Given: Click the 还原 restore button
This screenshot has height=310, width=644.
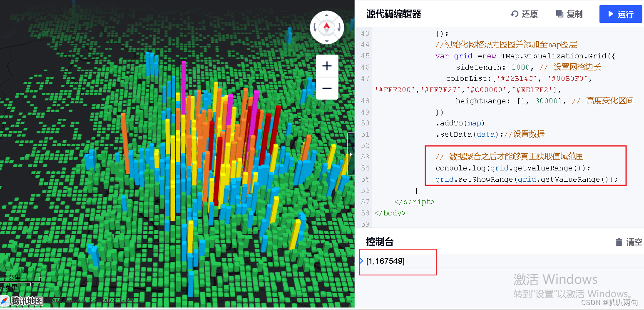Looking at the screenshot, I should [525, 14].
